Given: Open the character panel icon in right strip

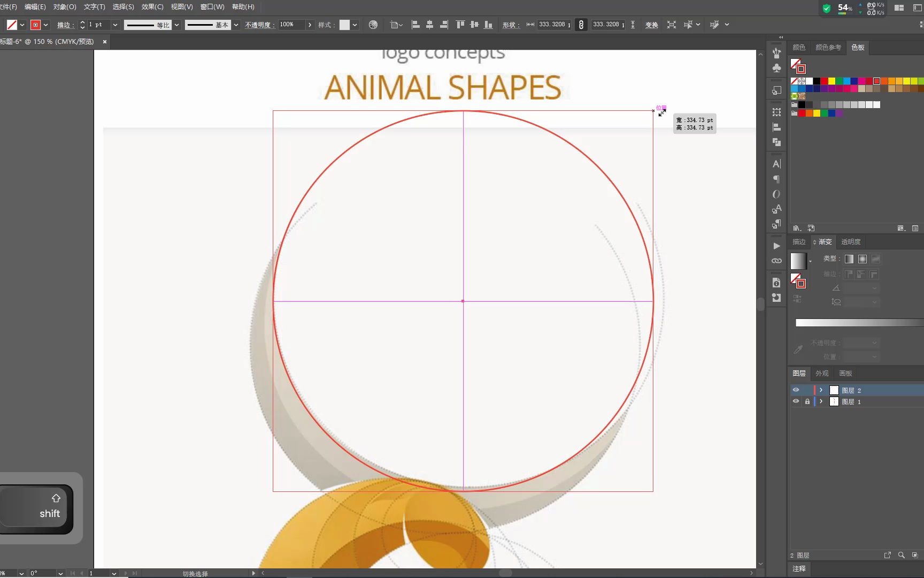Looking at the screenshot, I should tap(776, 164).
